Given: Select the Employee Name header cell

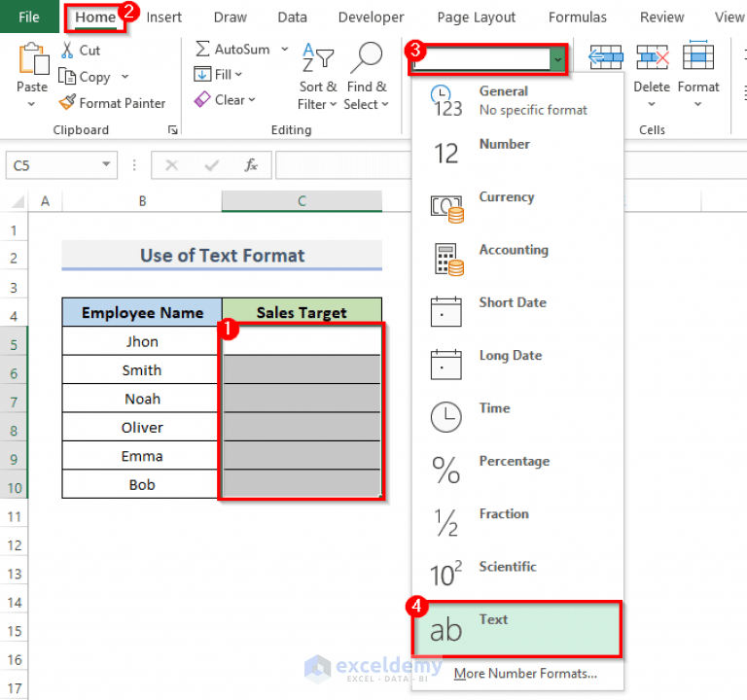Looking at the screenshot, I should point(142,312).
